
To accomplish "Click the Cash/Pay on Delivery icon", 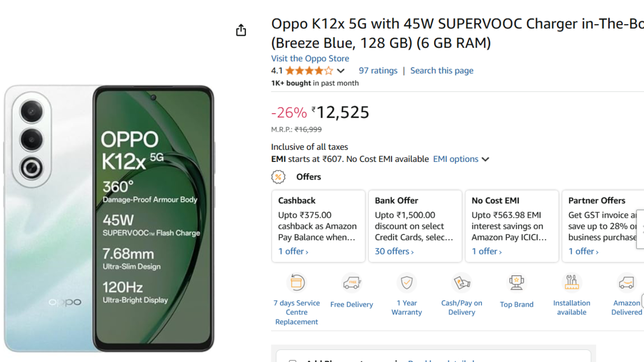I will (x=461, y=283).
